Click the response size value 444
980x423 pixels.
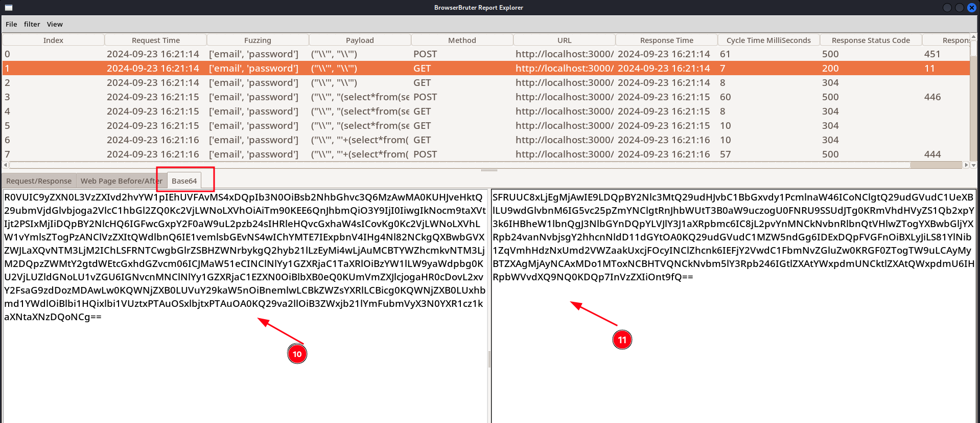click(932, 154)
